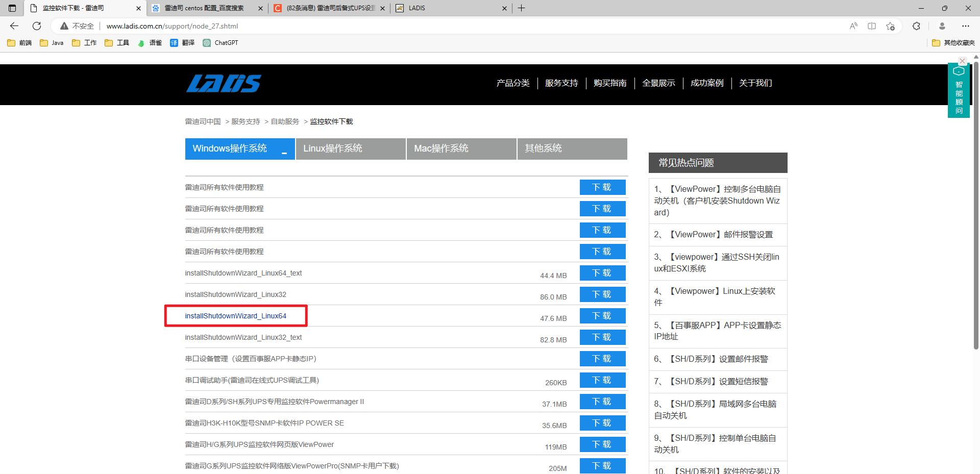Select the Windows操作系统 tab
Screen dimensions: 980x474
click(240, 148)
